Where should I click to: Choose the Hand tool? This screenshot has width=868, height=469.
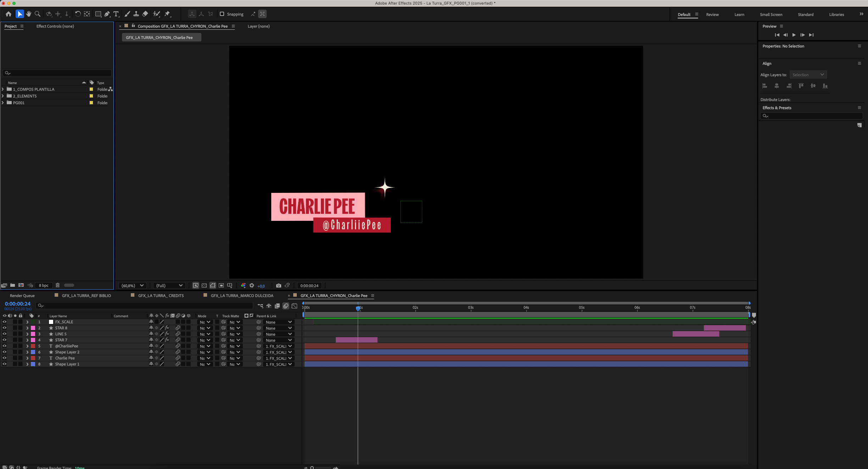click(x=29, y=14)
